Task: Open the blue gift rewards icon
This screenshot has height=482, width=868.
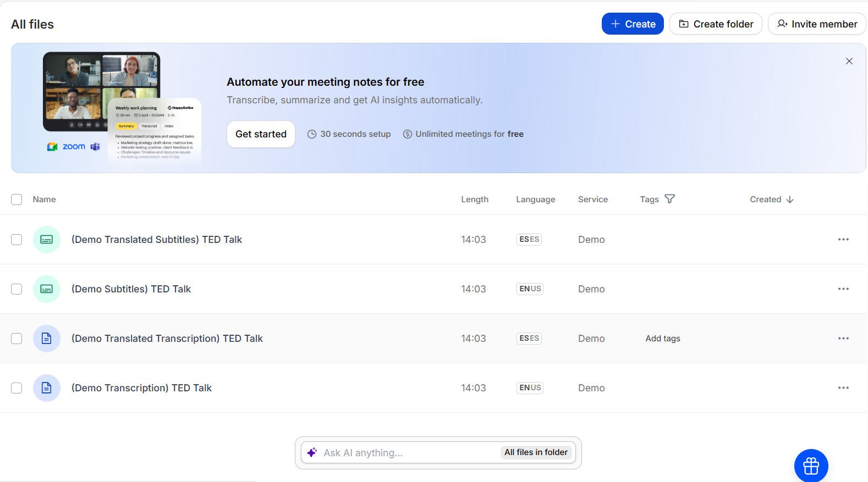Action: coord(811,466)
